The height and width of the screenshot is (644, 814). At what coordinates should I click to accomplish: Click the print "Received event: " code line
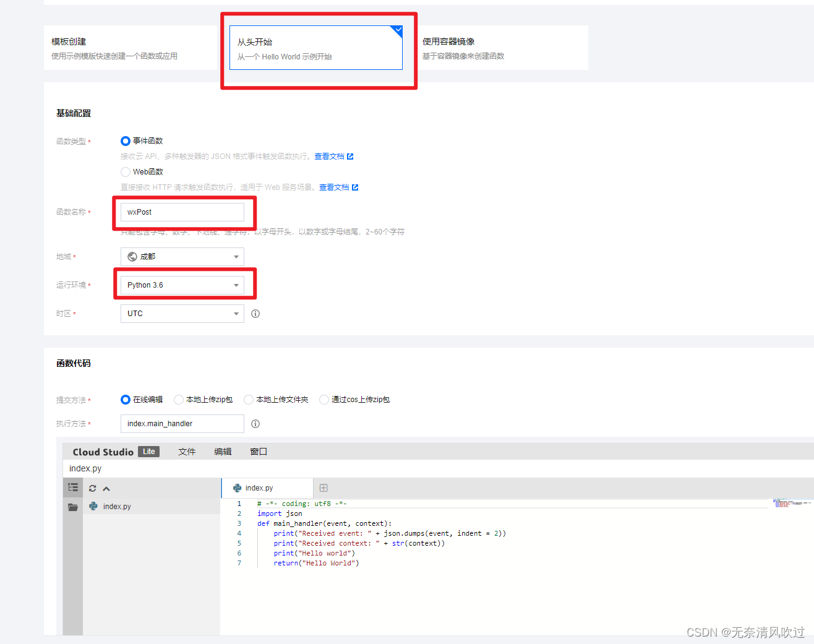pos(390,533)
